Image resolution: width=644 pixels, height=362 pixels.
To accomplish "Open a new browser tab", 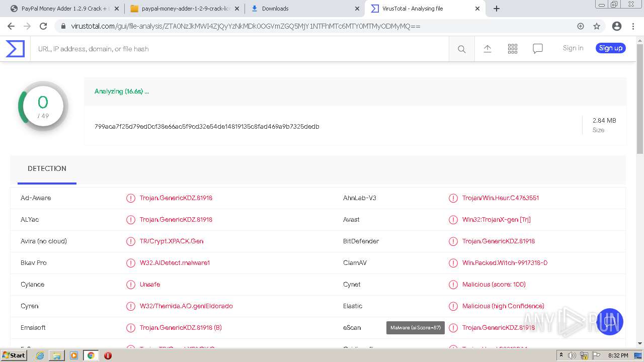I will tap(497, 9).
